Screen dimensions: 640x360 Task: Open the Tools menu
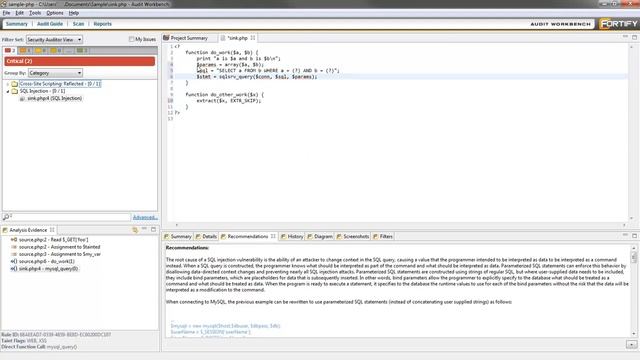tap(35, 13)
